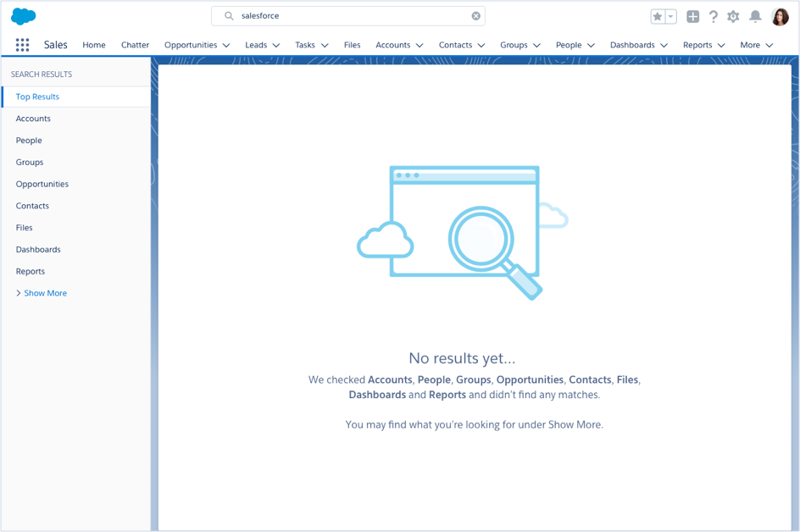Open your profile avatar picture

[780, 15]
